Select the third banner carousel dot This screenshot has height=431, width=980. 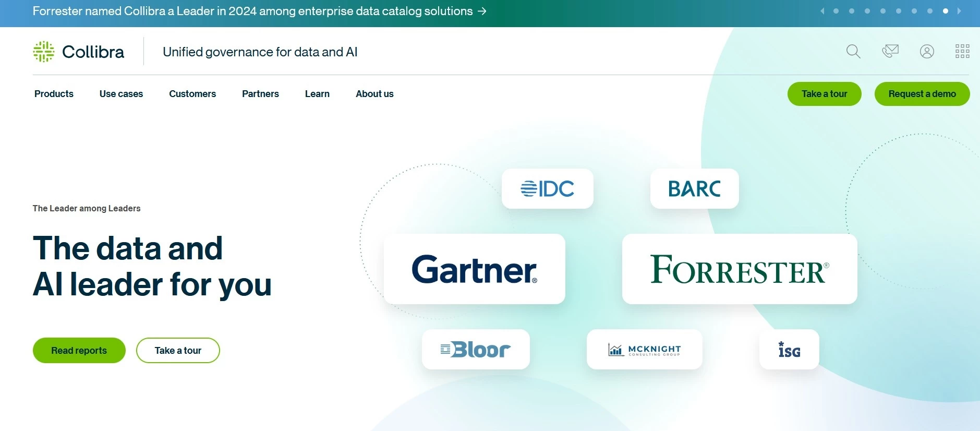867,11
